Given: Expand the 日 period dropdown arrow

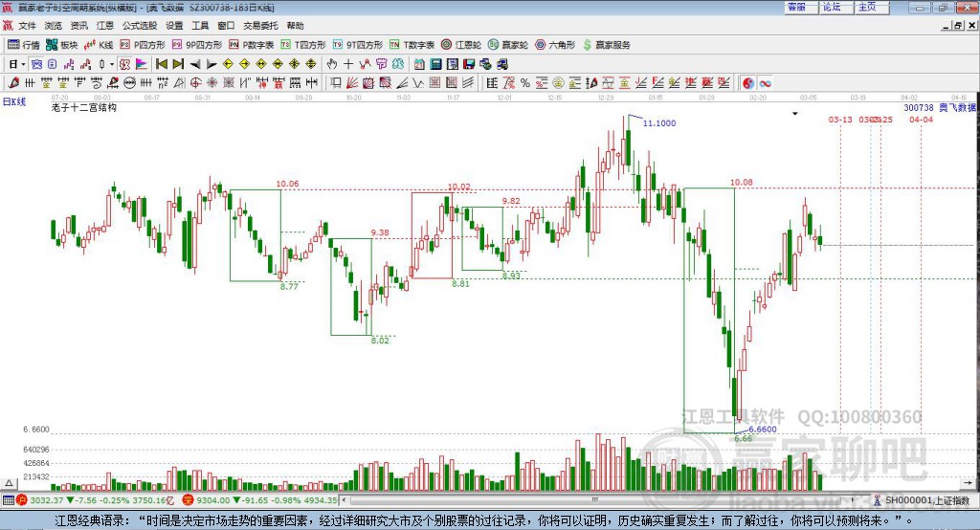Looking at the screenshot, I should tap(23, 64).
